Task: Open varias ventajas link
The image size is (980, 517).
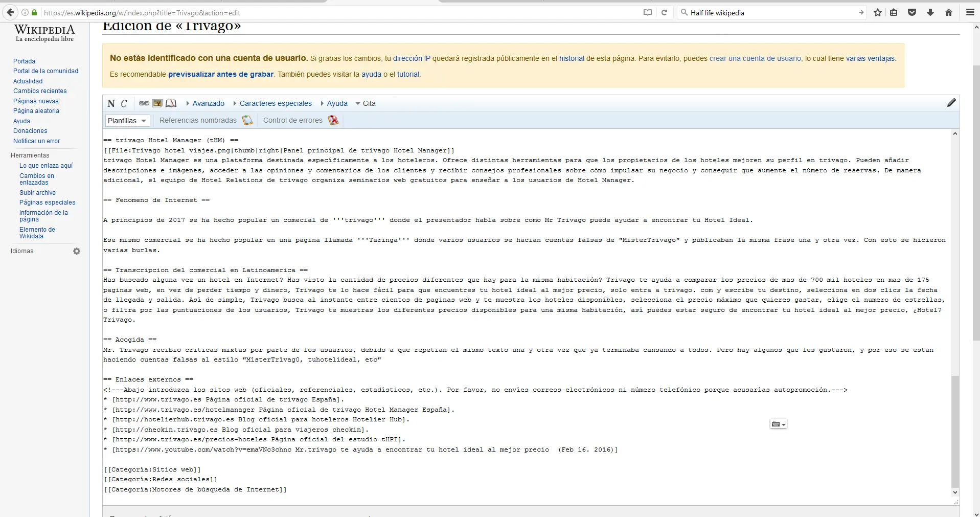Action: tap(870, 58)
